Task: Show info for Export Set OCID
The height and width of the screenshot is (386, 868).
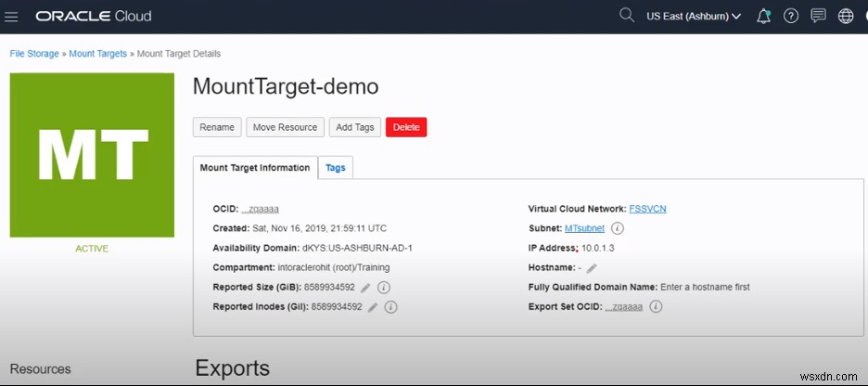Action: pos(656,307)
